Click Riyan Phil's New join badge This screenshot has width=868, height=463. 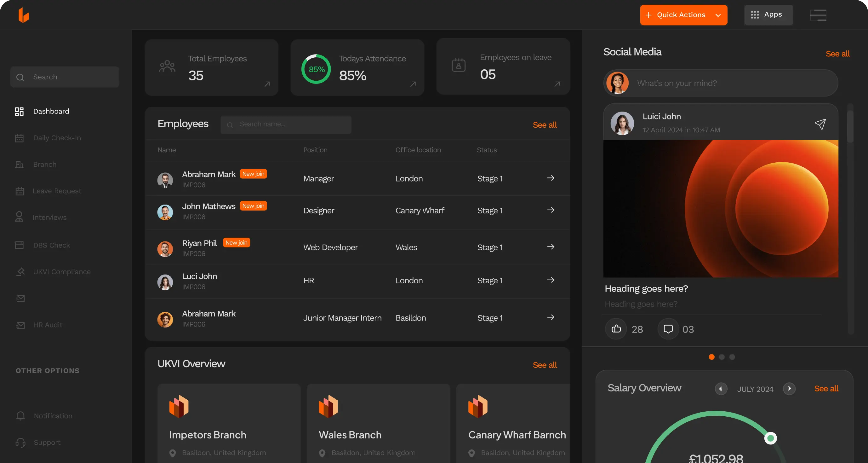237,242
